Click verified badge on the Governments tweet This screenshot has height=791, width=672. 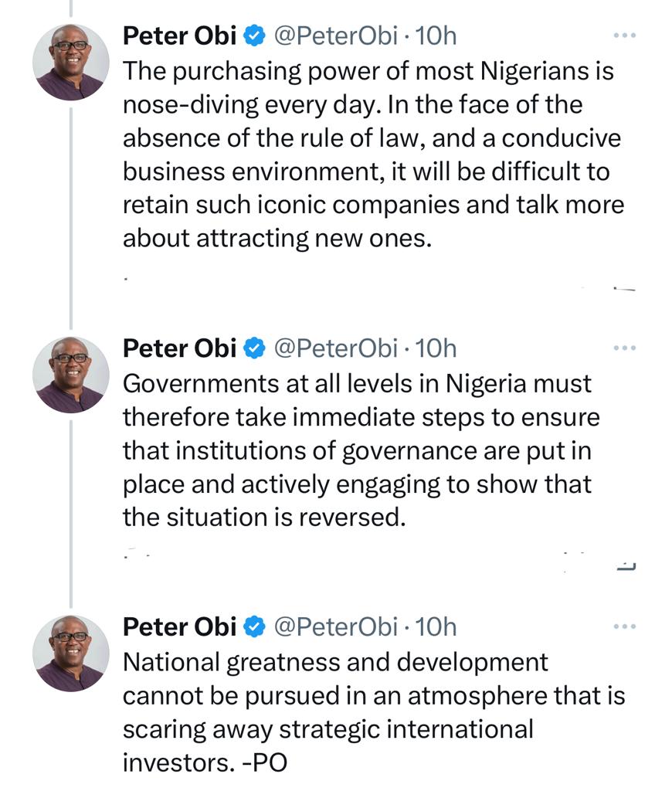tap(254, 348)
